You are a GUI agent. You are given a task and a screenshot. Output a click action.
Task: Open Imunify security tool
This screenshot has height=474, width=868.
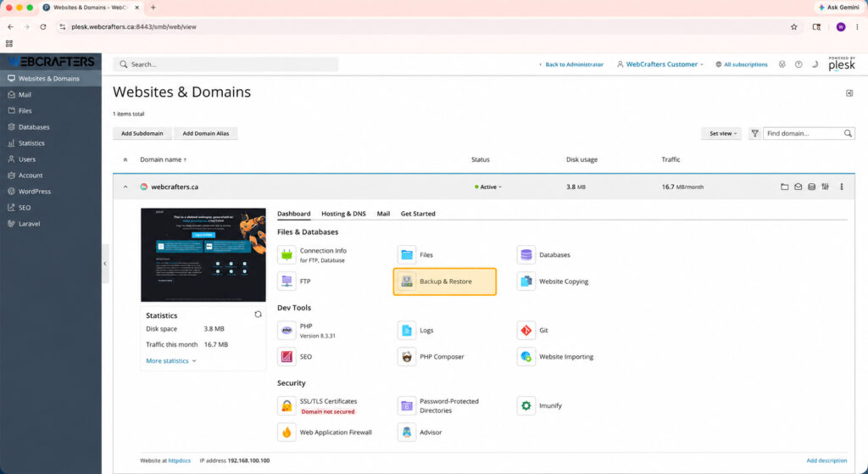click(540, 406)
